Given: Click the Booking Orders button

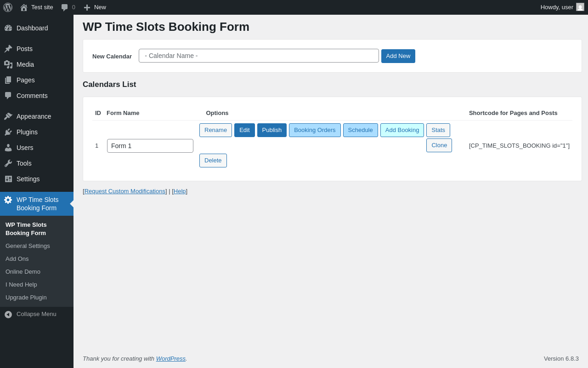Looking at the screenshot, I should coord(315,130).
